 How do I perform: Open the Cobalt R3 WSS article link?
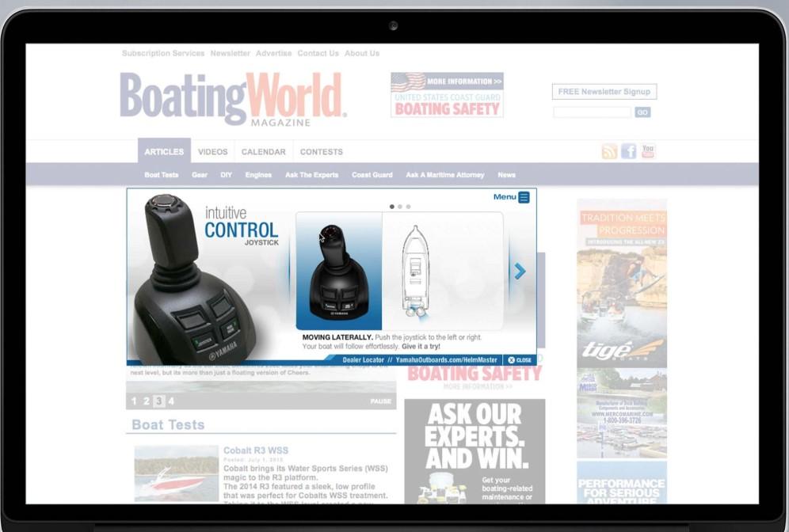256,450
